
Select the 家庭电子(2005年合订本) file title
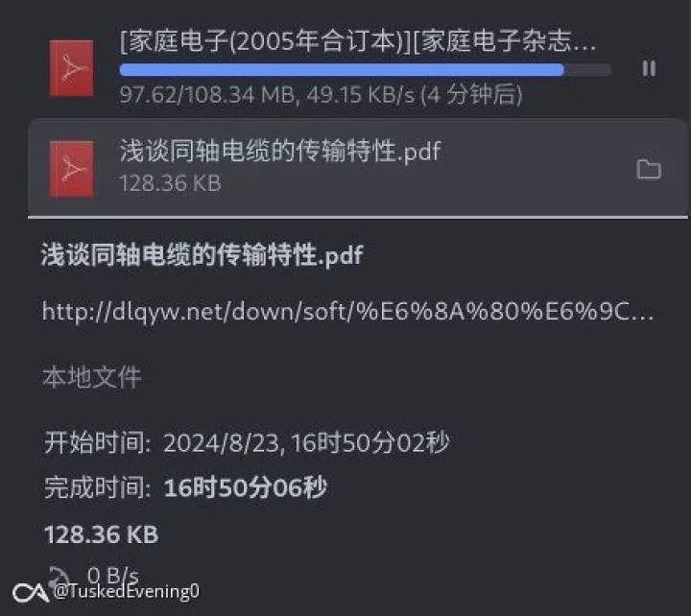(x=358, y=41)
